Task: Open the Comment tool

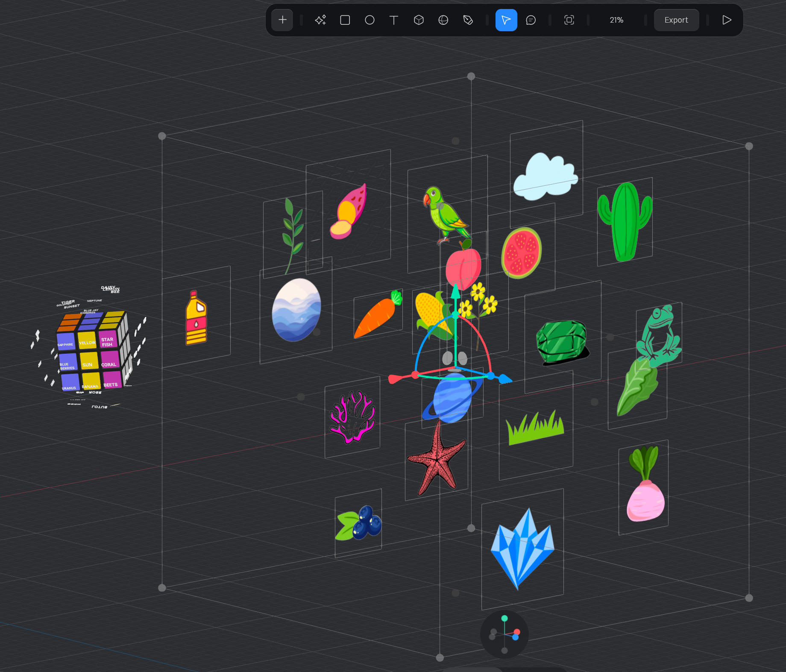Action: pos(531,20)
